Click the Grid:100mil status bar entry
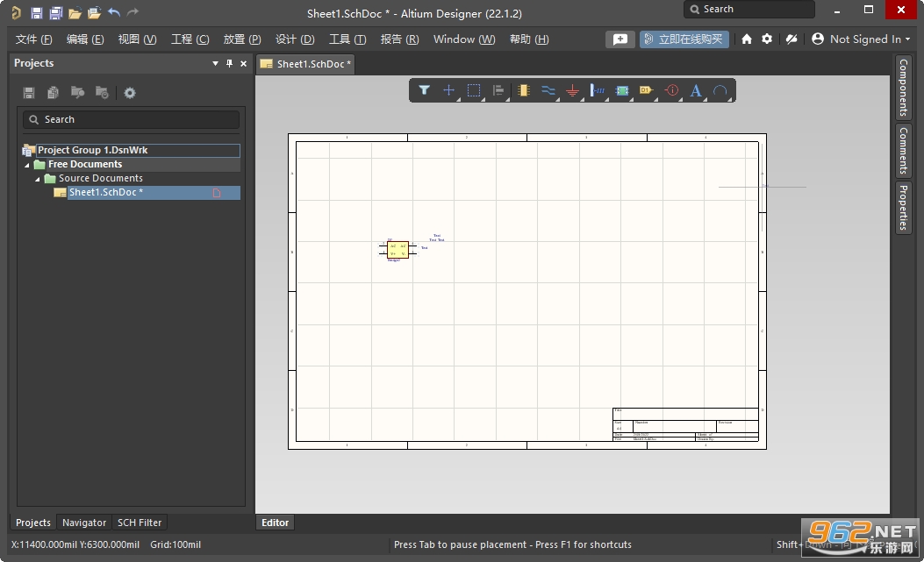The height and width of the screenshot is (562, 924). (x=175, y=544)
